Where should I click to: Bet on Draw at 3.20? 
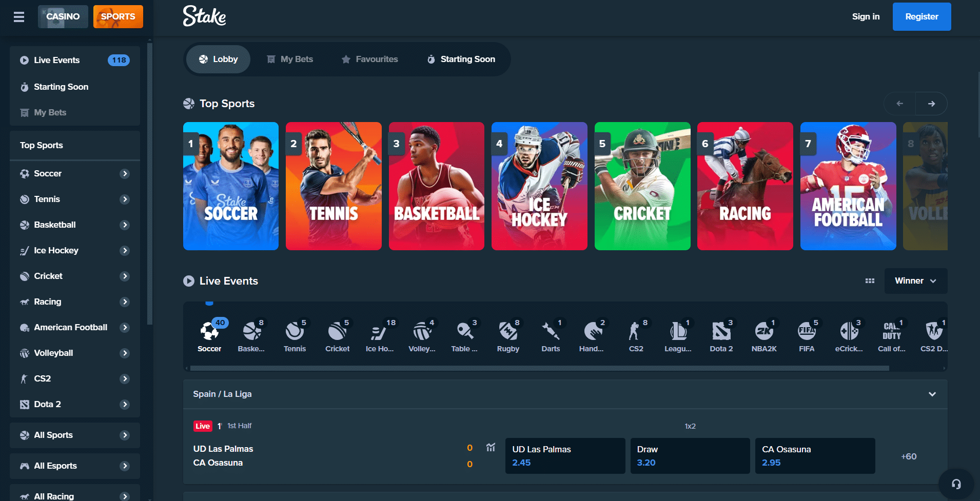click(690, 456)
